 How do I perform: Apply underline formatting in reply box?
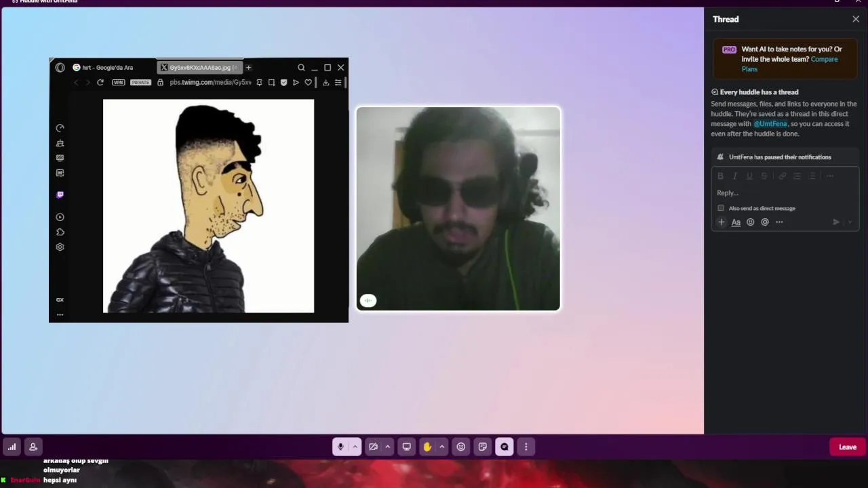[749, 176]
